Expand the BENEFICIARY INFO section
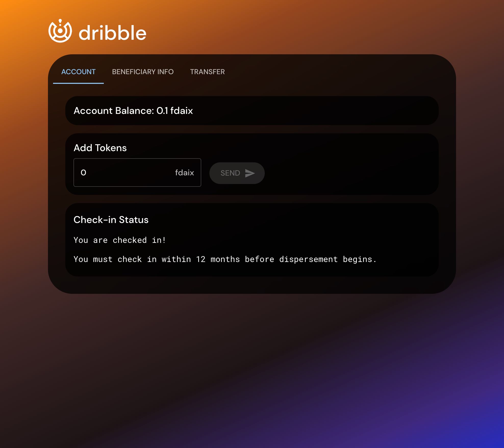Screen dimensions: 504x448 point(143,71)
